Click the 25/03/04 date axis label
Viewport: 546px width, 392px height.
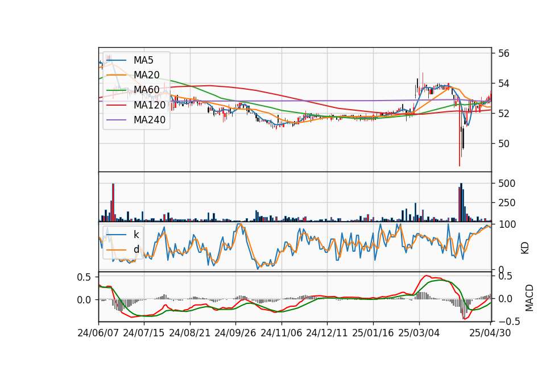pyautogui.click(x=419, y=333)
